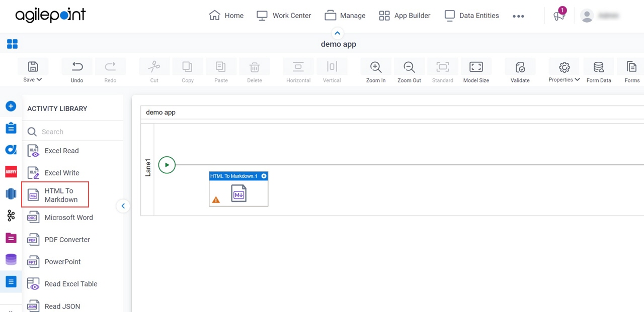Click the Save toolbar icon
Image resolution: width=644 pixels, height=312 pixels.
33,67
